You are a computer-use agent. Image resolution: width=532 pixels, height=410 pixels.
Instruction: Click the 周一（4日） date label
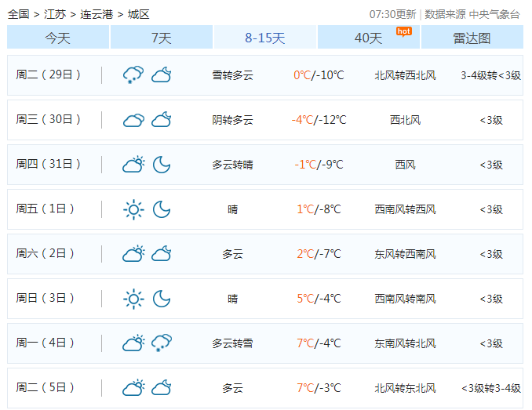coord(45,343)
